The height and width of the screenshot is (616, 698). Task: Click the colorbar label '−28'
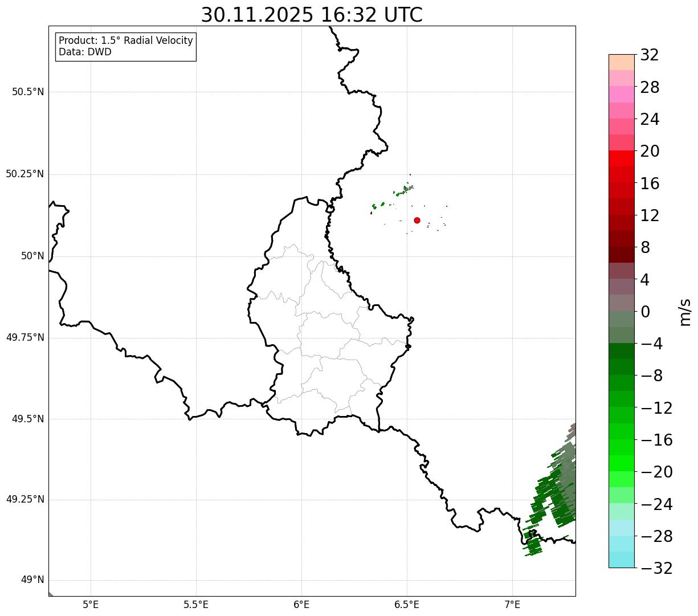656,536
